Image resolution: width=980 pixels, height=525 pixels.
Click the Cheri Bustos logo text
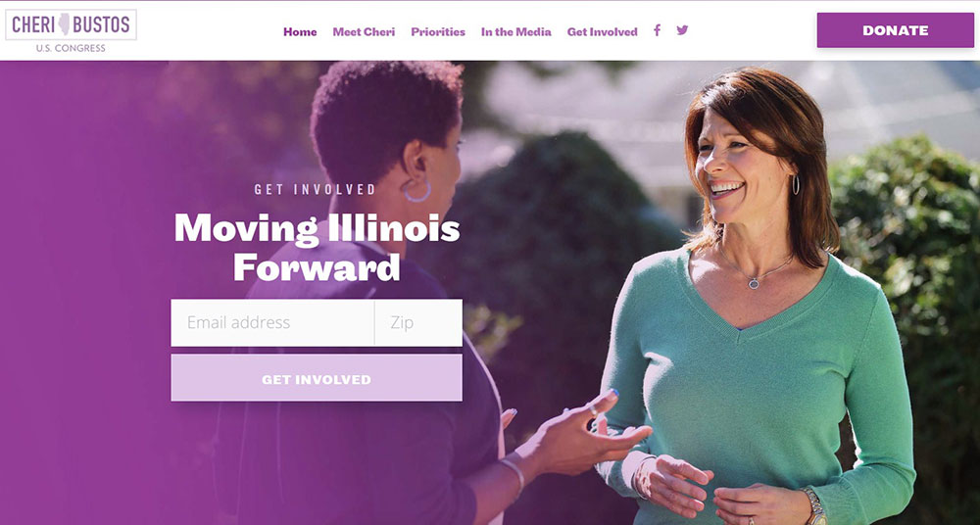pyautogui.click(x=72, y=25)
